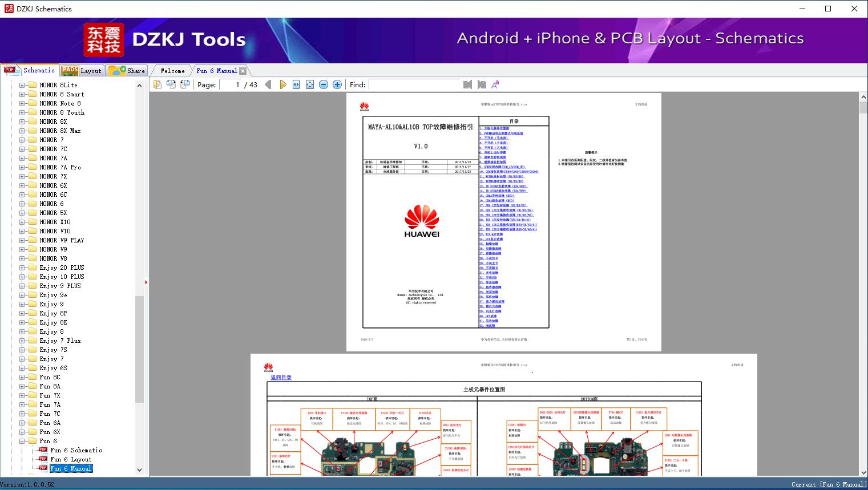This screenshot has height=490, width=868.
Task: Select the HONOR 7C folder
Action: point(53,149)
